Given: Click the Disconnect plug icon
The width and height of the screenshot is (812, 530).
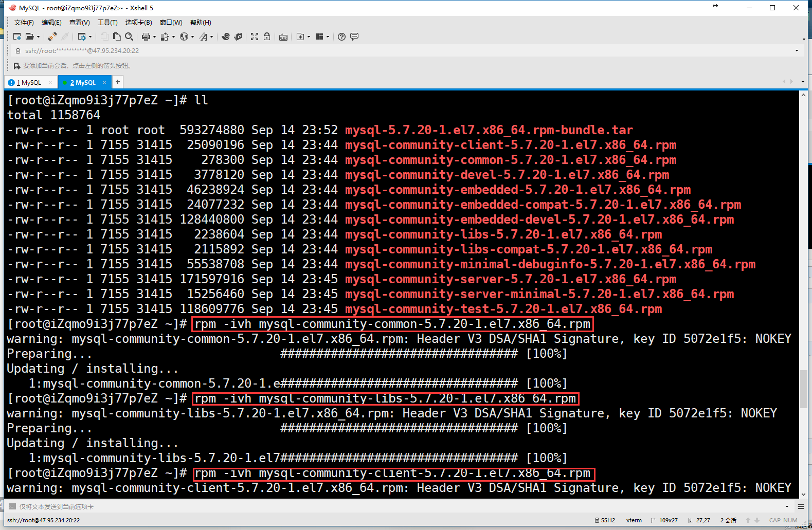Looking at the screenshot, I should pyautogui.click(x=65, y=36).
